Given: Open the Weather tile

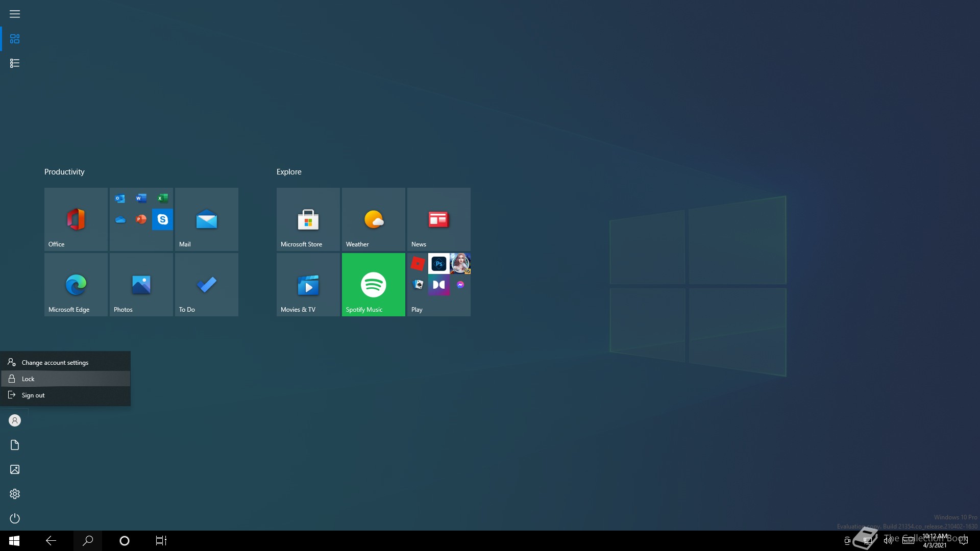Looking at the screenshot, I should [374, 219].
